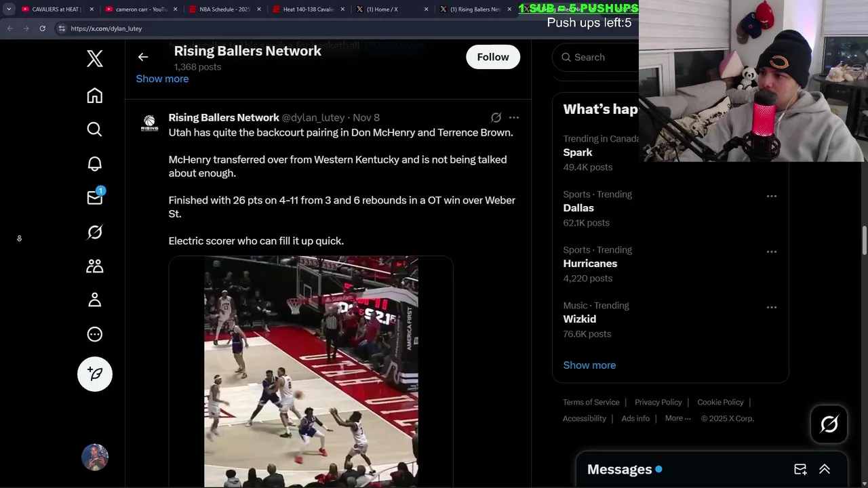Click the address bar URL x.com/dylan_lutey
868x488 pixels.
pyautogui.click(x=106, y=28)
